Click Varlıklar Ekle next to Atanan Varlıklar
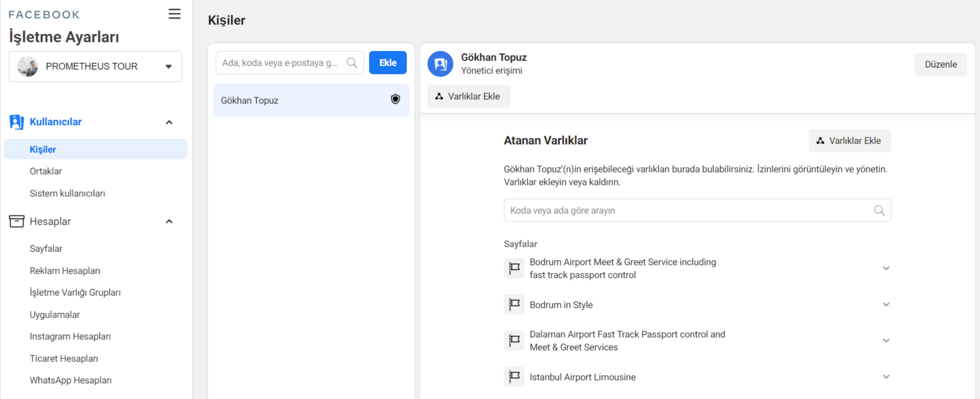980x399 pixels. coord(850,140)
